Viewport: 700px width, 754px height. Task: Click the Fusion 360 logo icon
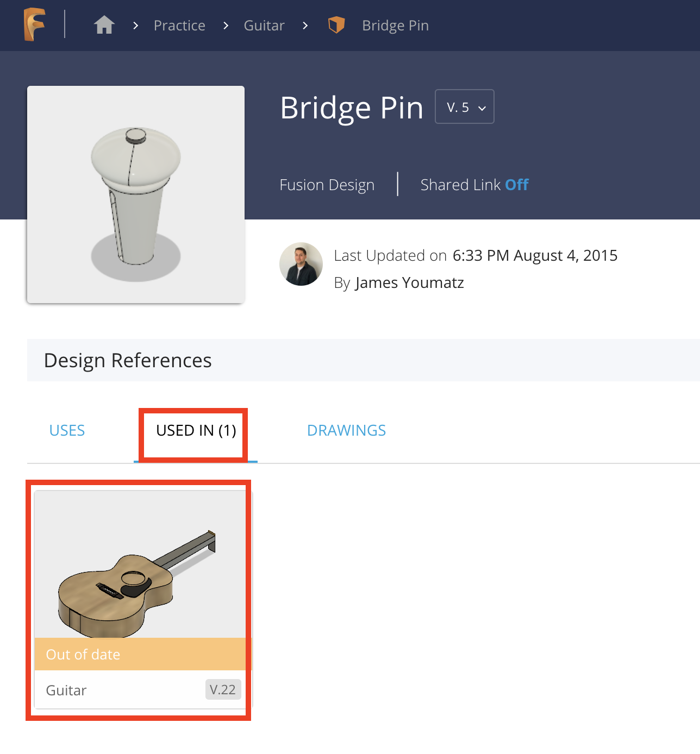coord(34,24)
